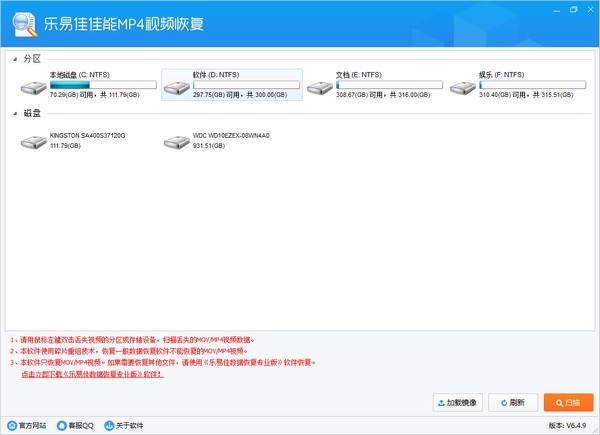Click the F: drive usage bar
The height and width of the screenshot is (435, 600).
coord(532,85)
